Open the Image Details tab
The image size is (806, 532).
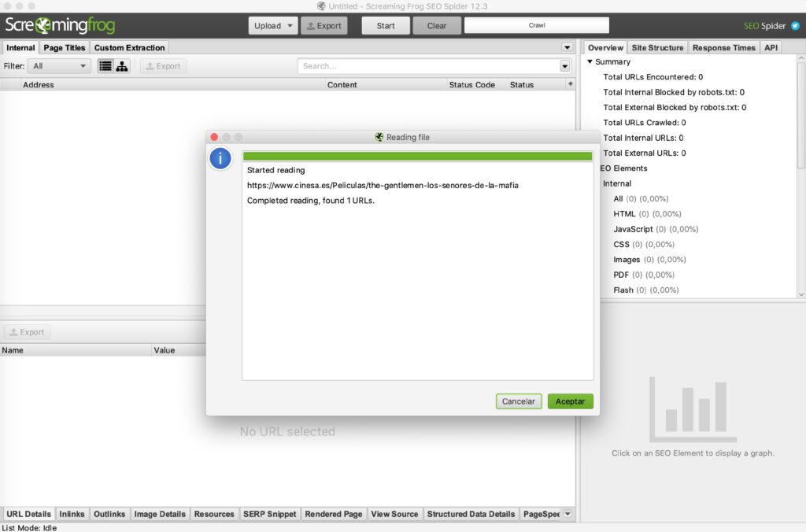coord(160,513)
